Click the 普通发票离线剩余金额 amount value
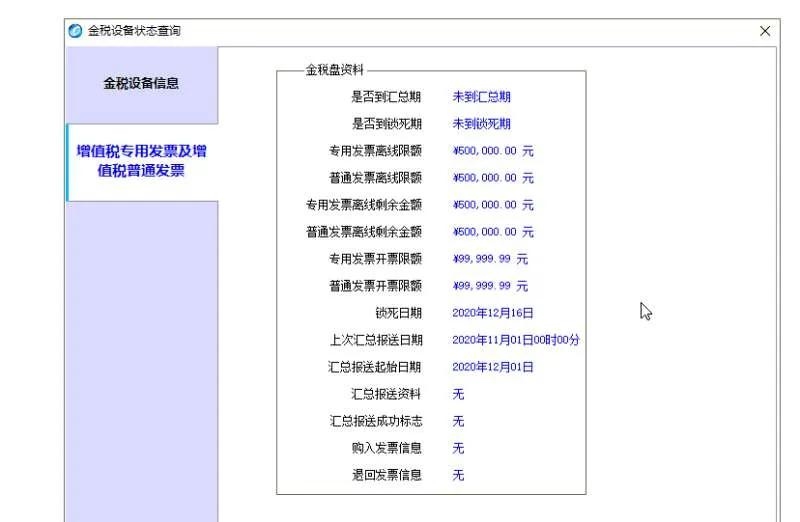This screenshot has height=522, width=800. pyautogui.click(x=493, y=232)
